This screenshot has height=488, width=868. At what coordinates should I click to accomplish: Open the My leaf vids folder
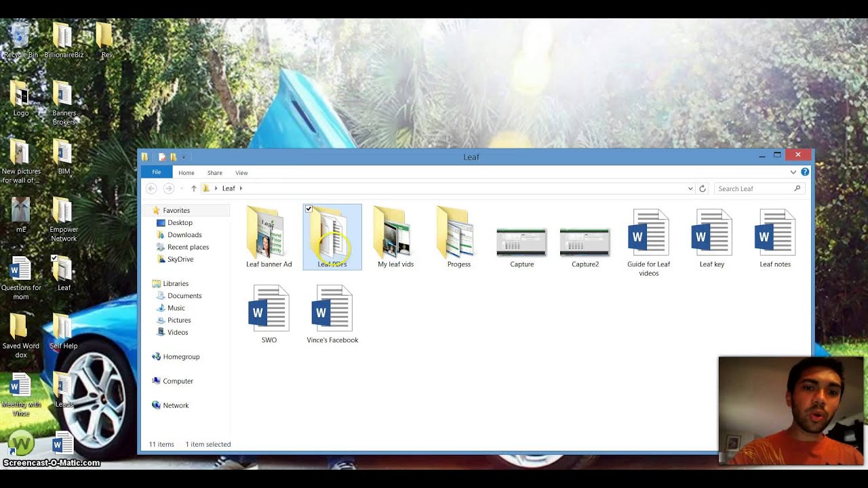395,237
